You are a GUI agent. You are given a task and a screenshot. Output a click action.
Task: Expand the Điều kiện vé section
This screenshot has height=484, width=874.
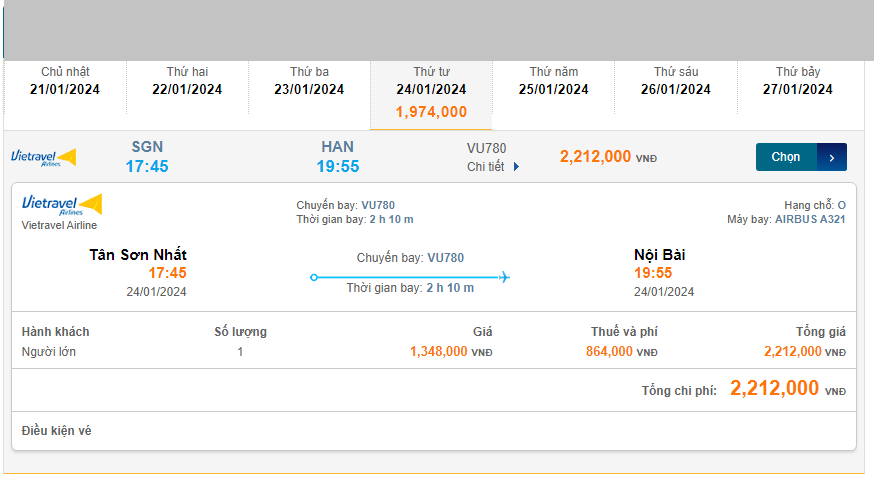pos(57,431)
